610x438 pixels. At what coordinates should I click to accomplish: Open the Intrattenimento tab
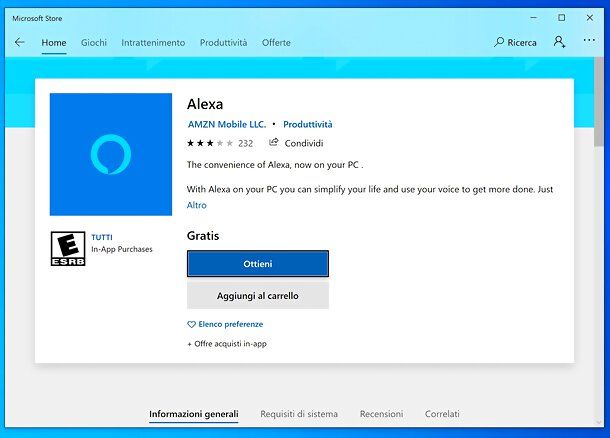tap(153, 42)
